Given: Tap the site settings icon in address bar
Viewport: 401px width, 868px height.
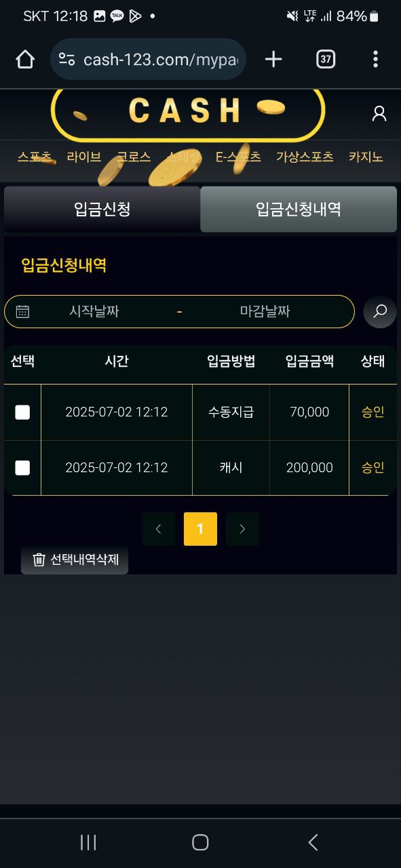Looking at the screenshot, I should (66, 60).
